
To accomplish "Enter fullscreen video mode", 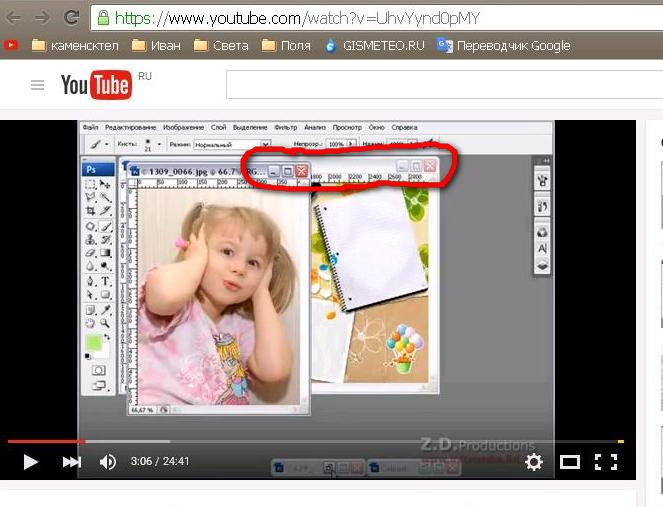I will click(605, 462).
